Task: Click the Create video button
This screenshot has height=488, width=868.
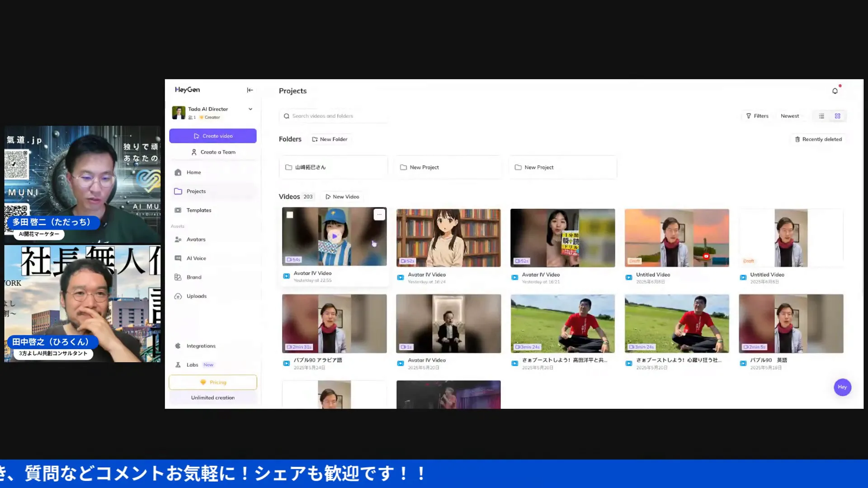Action: (x=213, y=136)
